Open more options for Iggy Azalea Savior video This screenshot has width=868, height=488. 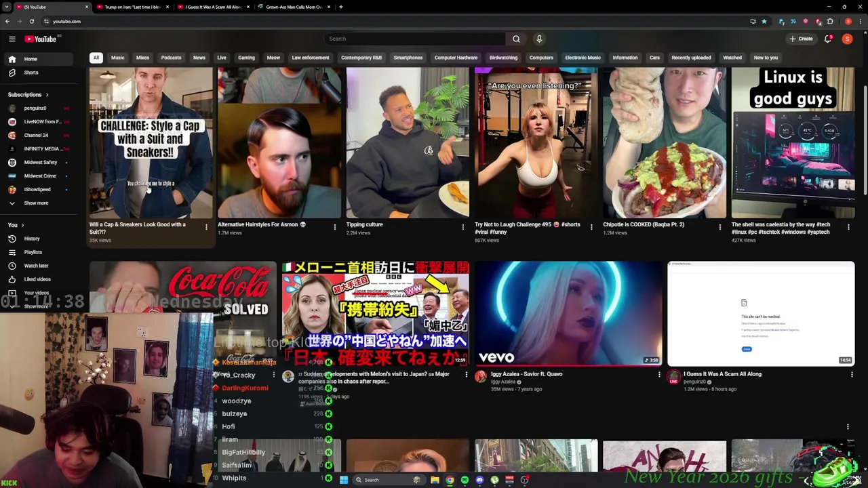tap(659, 374)
